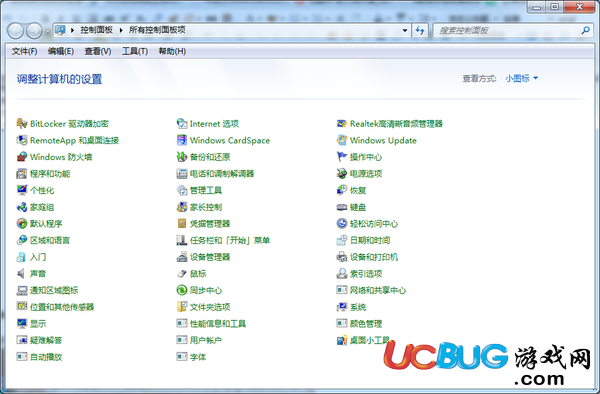Open the 默认程序 icon
The width and height of the screenshot is (600, 394).
(22, 223)
